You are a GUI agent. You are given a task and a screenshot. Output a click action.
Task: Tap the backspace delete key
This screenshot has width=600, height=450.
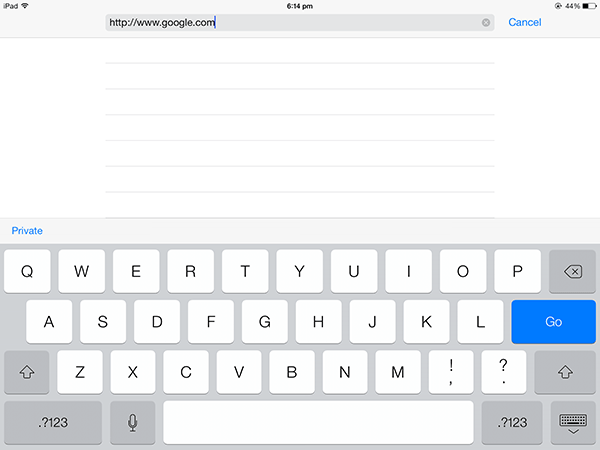pyautogui.click(x=572, y=271)
